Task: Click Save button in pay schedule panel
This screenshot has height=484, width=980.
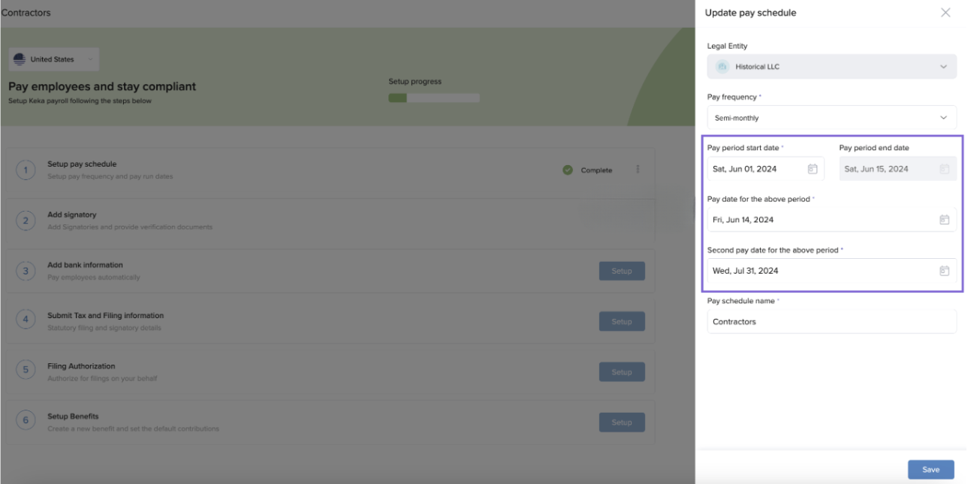Action: point(930,470)
